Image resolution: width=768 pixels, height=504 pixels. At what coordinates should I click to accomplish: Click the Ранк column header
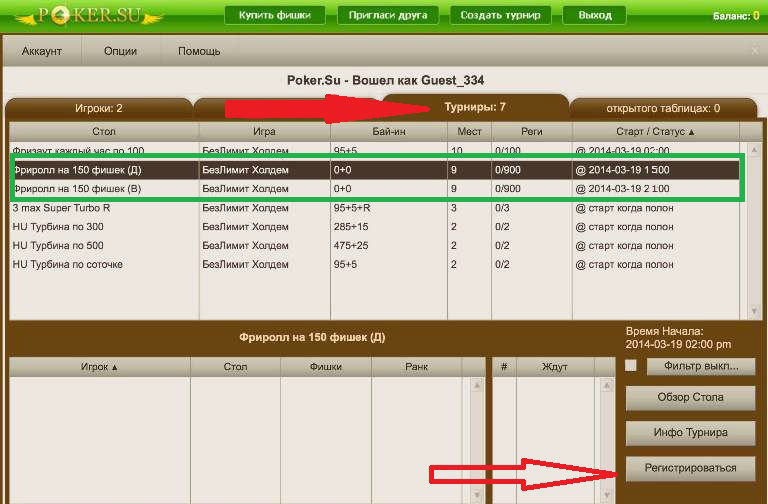tap(416, 367)
